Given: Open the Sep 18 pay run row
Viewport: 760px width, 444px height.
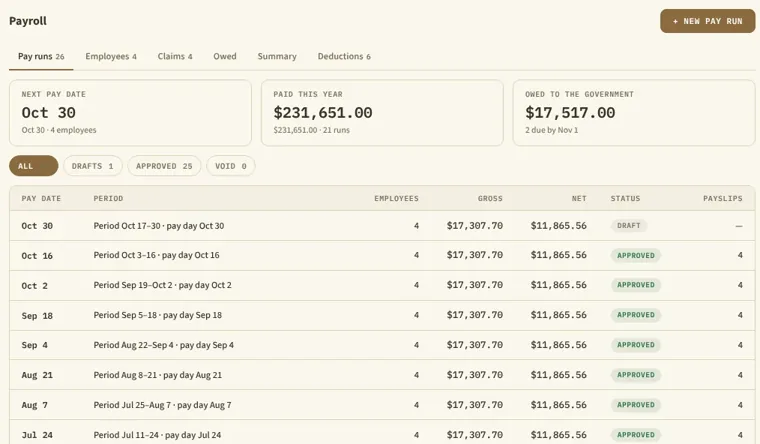Looking at the screenshot, I should pyautogui.click(x=382, y=316).
